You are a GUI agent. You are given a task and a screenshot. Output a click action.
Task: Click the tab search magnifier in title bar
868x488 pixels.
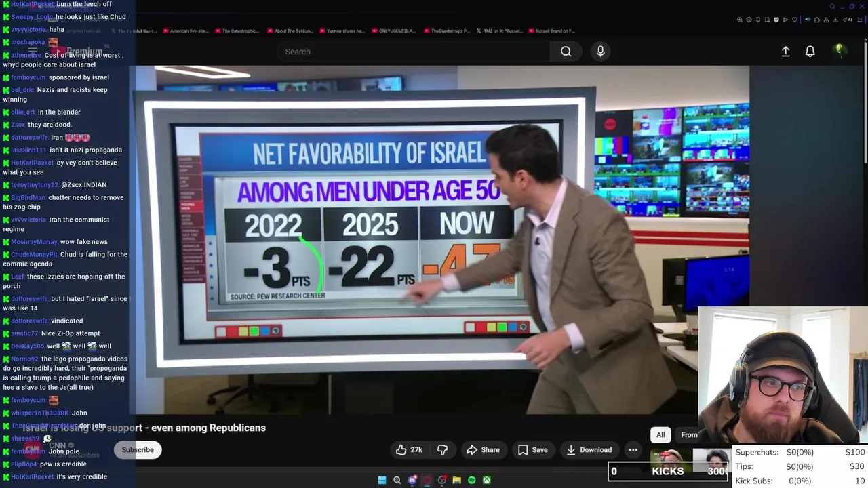tap(832, 7)
